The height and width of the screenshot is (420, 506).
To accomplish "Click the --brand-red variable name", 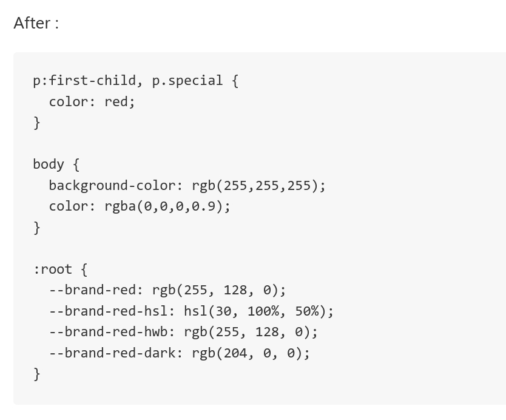I will coord(93,290).
